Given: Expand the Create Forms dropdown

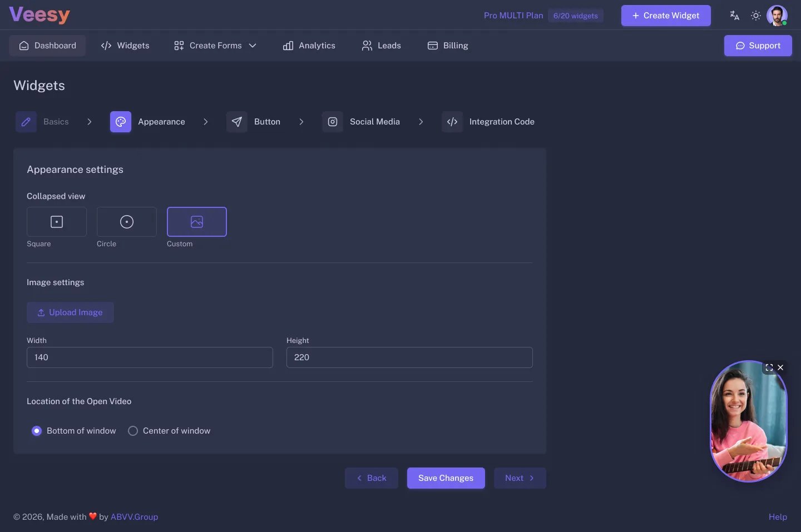Looking at the screenshot, I should (x=215, y=46).
